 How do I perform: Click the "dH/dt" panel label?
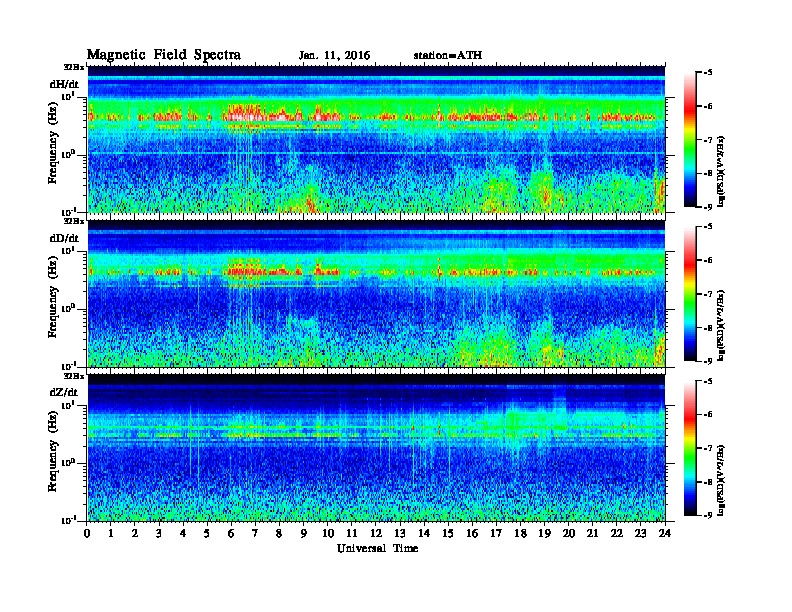point(64,84)
